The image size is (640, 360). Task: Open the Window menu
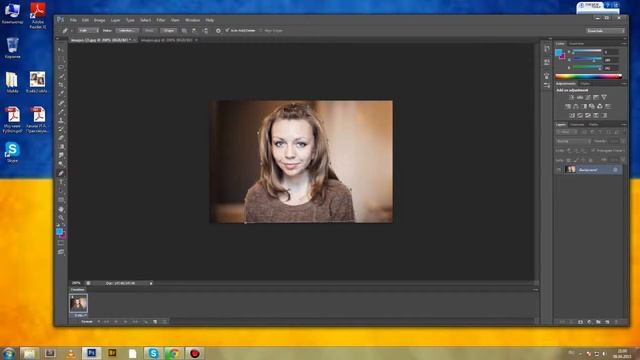tap(193, 20)
